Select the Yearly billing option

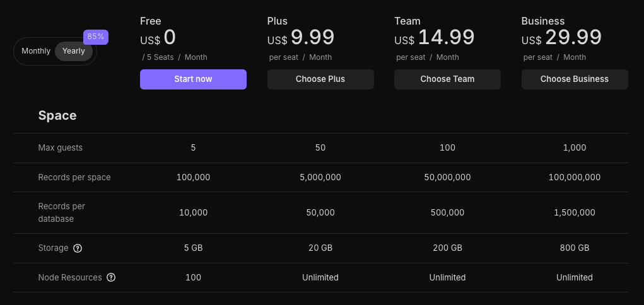click(x=74, y=51)
